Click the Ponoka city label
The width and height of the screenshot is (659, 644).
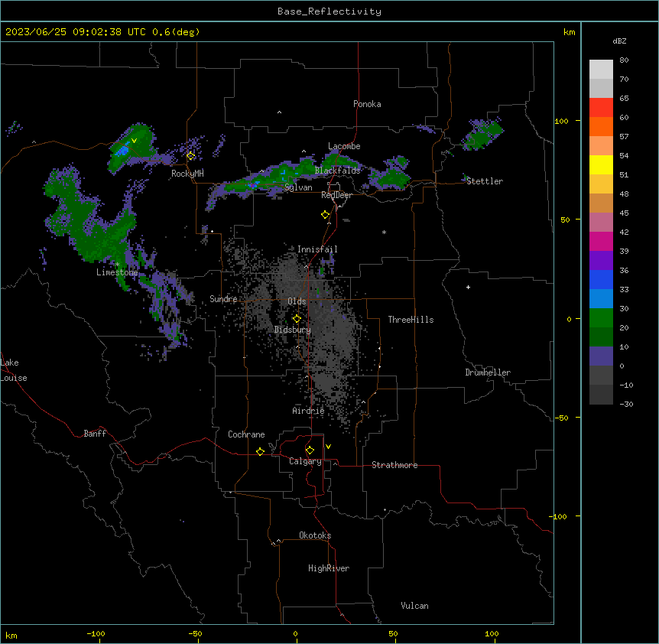click(367, 104)
